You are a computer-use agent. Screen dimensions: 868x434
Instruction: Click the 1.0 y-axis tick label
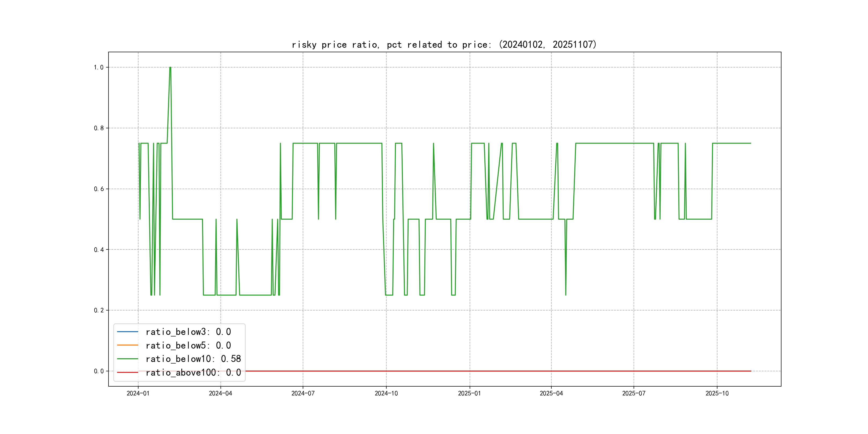click(98, 68)
